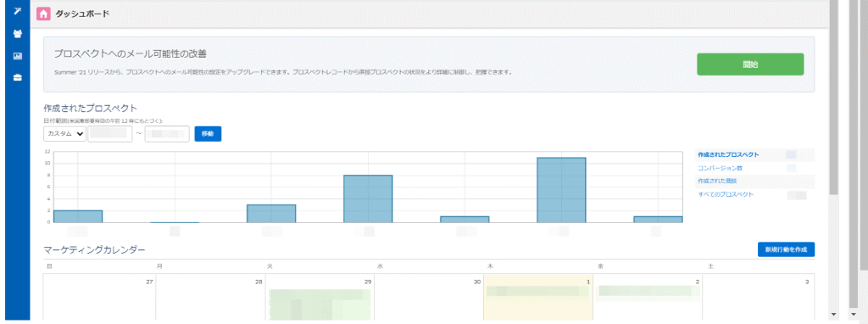Click the マーケティングカレンダー heading
This screenshot has height=324, width=868.
94,250
